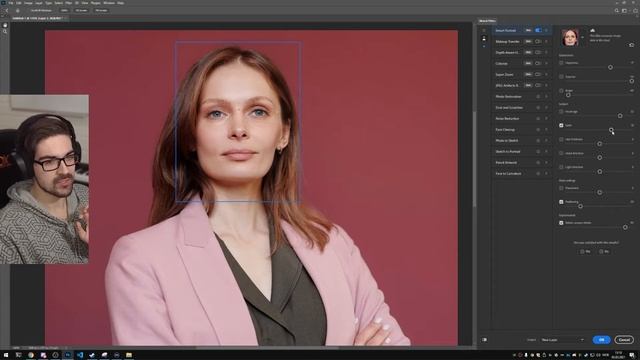
Task: Open the Windows Start menu
Action: tap(6, 355)
